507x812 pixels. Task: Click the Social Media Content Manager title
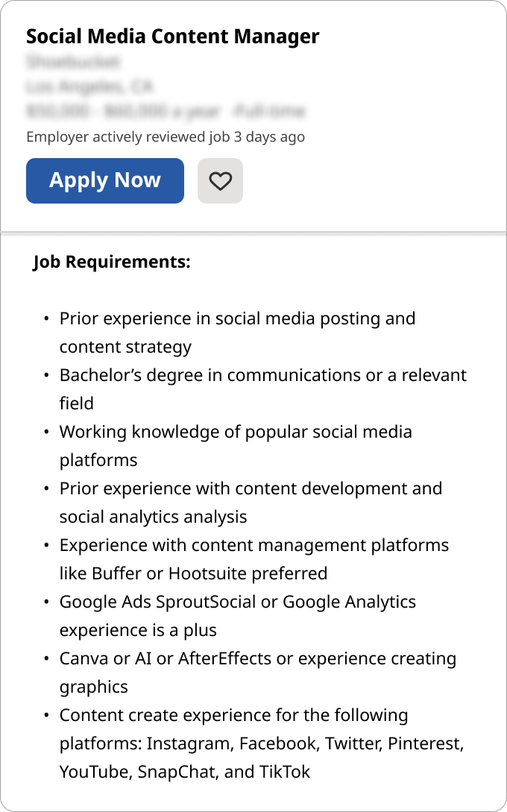(173, 37)
